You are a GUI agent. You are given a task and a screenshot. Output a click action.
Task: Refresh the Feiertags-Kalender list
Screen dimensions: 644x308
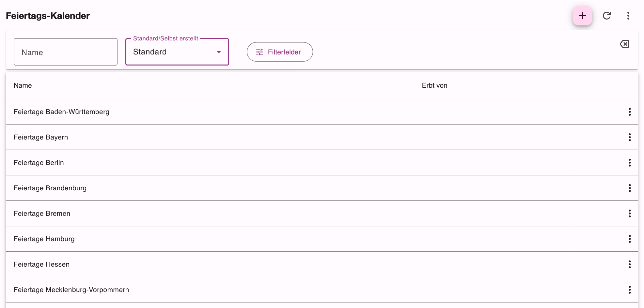coord(607,16)
